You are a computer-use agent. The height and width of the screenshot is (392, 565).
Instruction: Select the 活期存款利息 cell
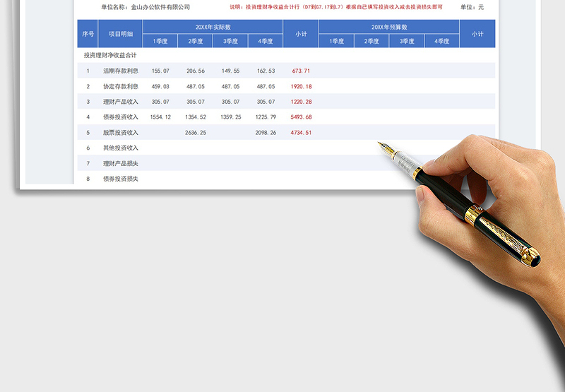121,71
